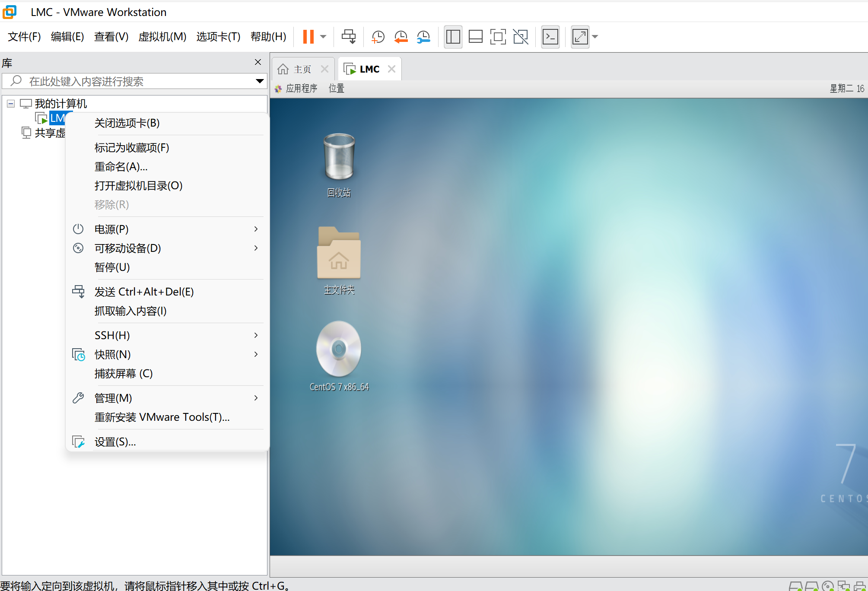Expand the 管理(M) submenu

pyautogui.click(x=167, y=398)
